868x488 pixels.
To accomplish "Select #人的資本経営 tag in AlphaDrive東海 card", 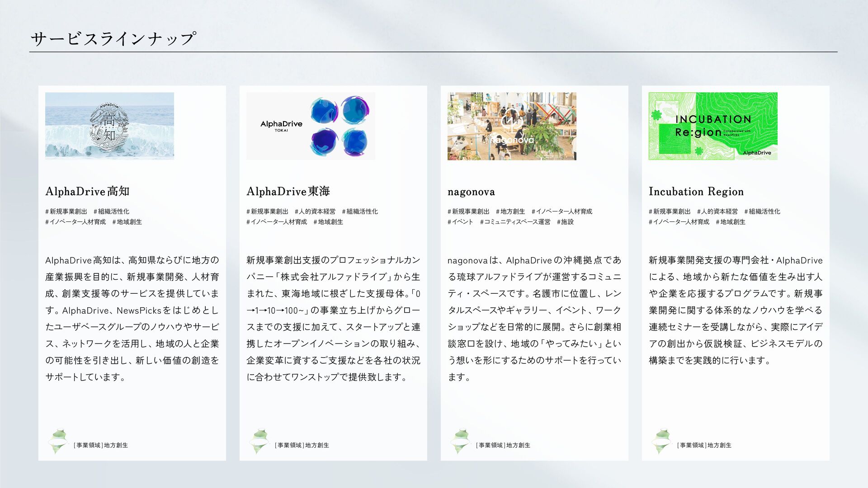I will (315, 211).
